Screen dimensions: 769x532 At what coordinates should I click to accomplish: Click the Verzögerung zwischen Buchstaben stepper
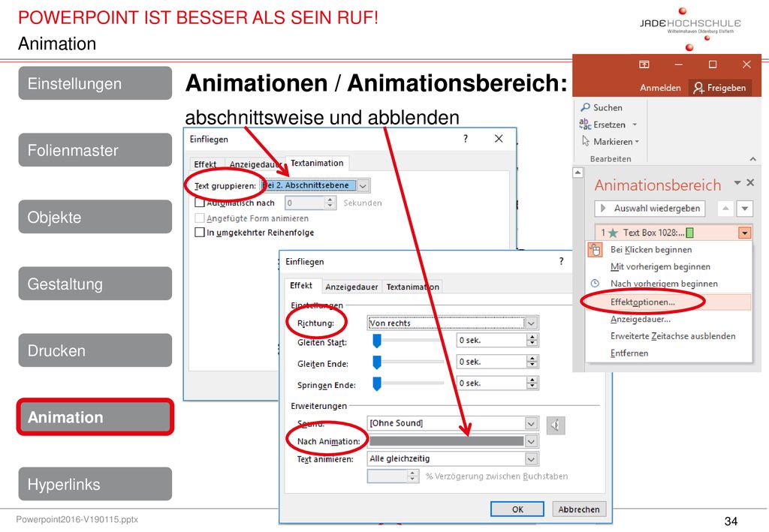click(x=412, y=476)
